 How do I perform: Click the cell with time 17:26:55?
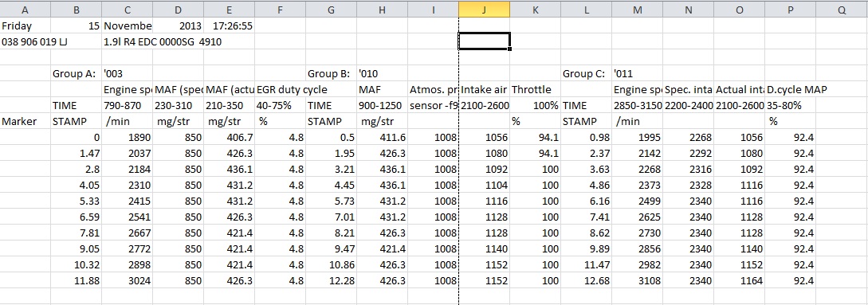(x=230, y=25)
